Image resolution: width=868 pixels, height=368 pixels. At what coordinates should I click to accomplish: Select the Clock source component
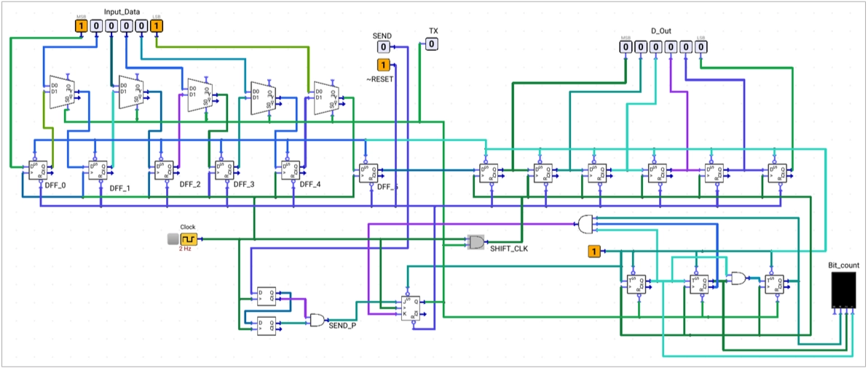pyautogui.click(x=189, y=239)
